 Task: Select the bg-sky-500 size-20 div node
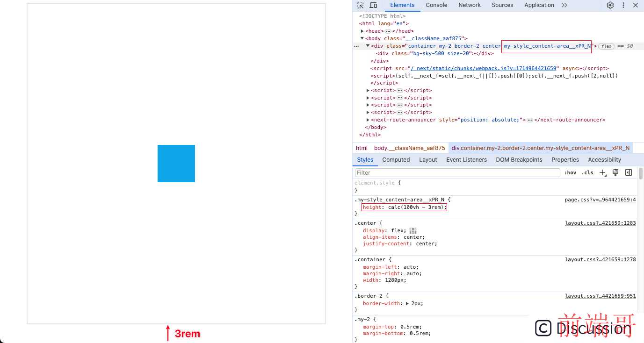(x=434, y=54)
